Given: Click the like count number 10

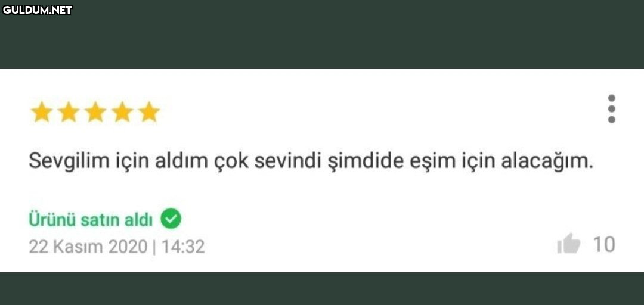Looking at the screenshot, I should pyautogui.click(x=603, y=245).
